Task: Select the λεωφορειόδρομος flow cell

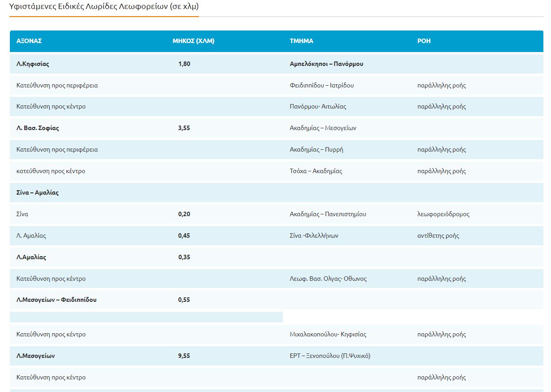Action: [443, 214]
